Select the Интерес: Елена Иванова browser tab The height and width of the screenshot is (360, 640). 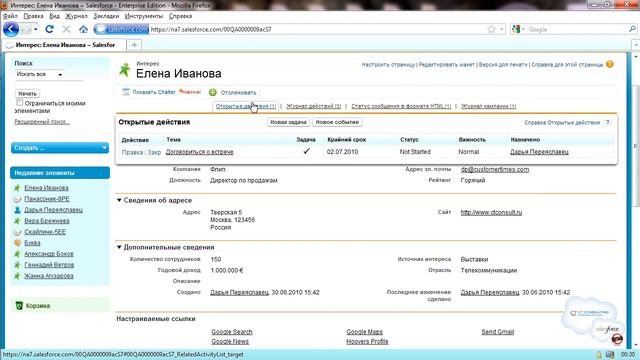(63, 45)
